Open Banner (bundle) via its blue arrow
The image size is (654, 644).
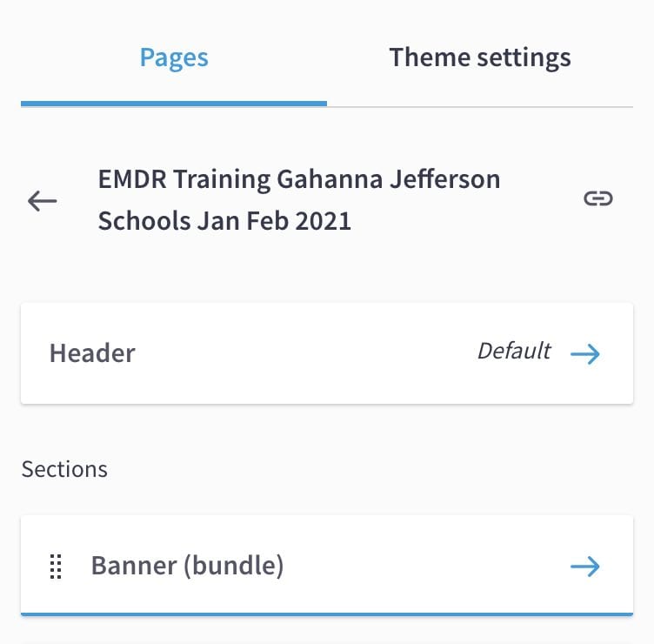click(585, 567)
